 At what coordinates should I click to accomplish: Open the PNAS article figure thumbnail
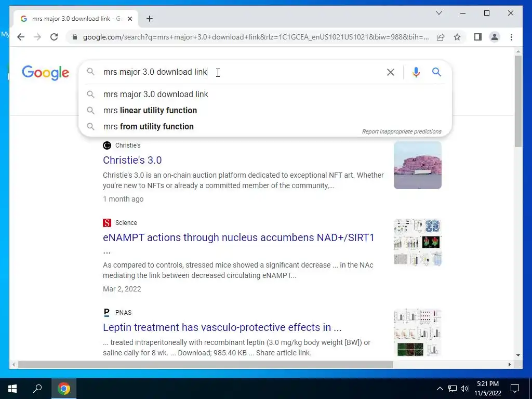[x=417, y=332]
